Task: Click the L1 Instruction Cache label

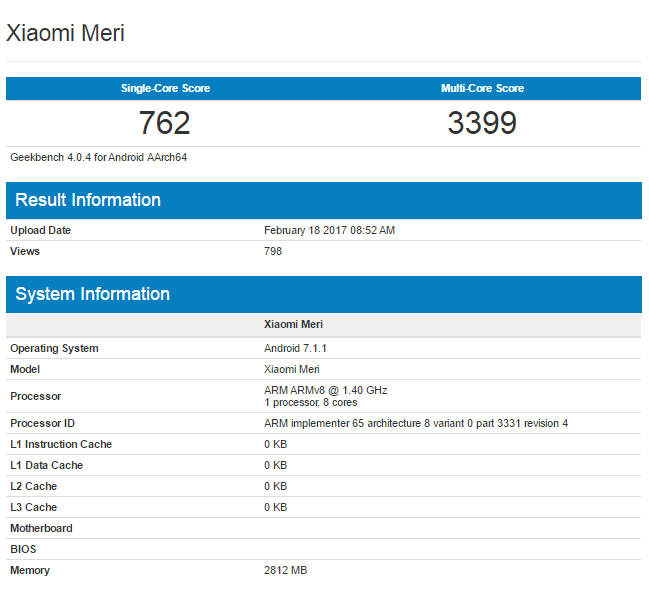Action: pos(61,444)
